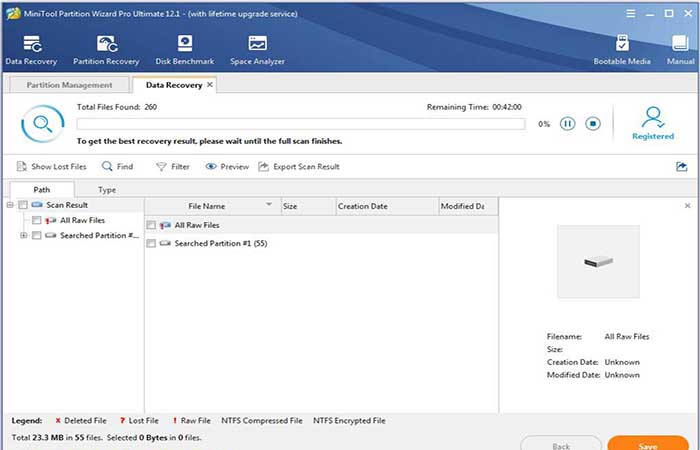Create Bootable Media
Viewport: 700px width, 450px height.
click(622, 50)
